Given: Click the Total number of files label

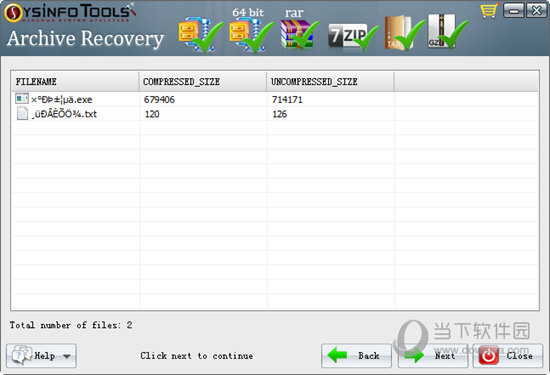Looking at the screenshot, I should (x=71, y=325).
